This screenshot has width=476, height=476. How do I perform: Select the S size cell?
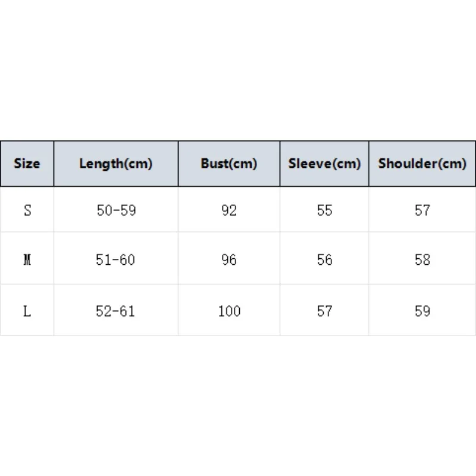coord(27,210)
